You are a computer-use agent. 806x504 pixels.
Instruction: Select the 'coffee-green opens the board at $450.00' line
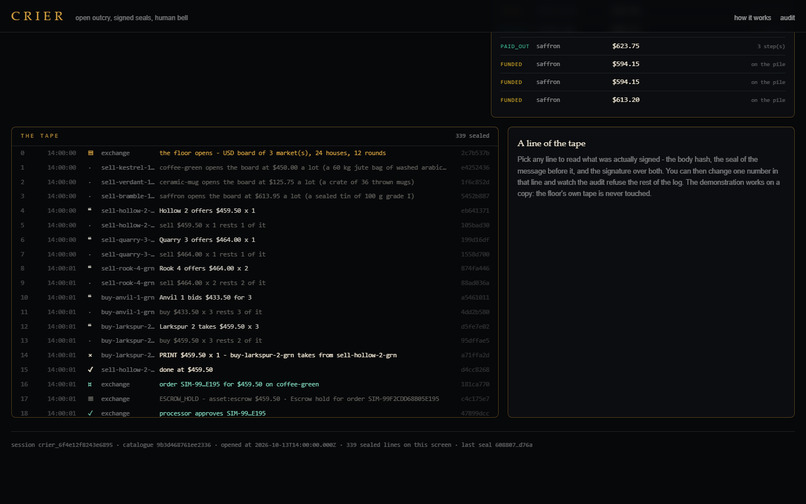pyautogui.click(x=255, y=167)
